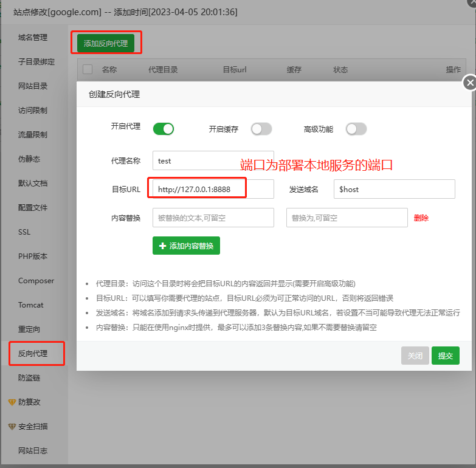Image resolution: width=476 pixels, height=468 pixels.
Task: Turn on the 高级功能 switch
Action: tap(356, 129)
